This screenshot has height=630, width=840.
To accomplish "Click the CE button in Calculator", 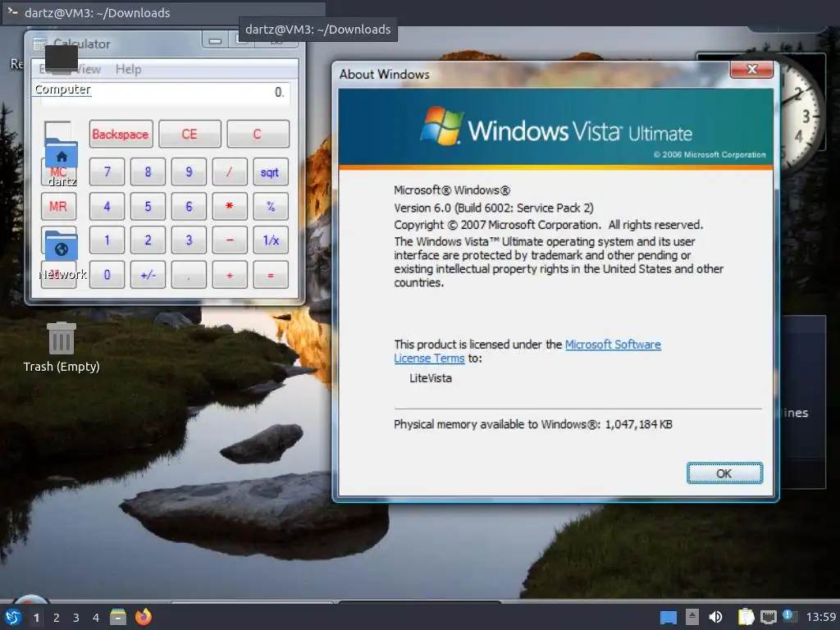I will click(x=189, y=134).
